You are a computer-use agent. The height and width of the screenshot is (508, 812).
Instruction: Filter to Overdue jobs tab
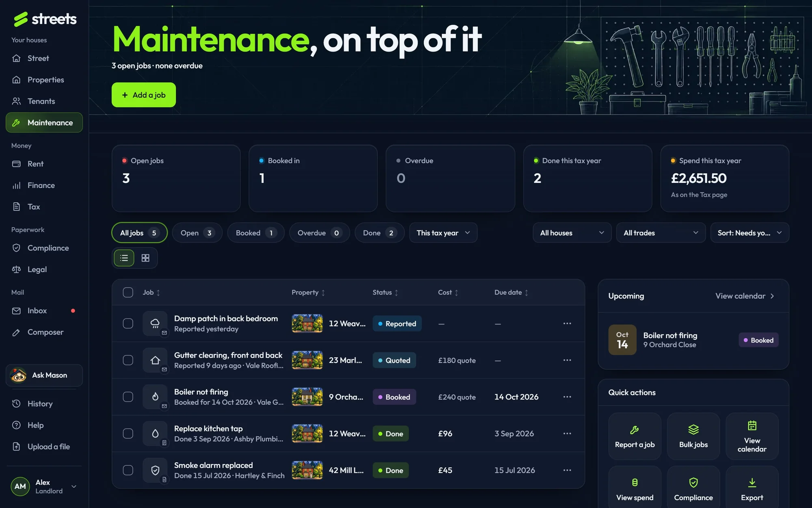point(320,233)
